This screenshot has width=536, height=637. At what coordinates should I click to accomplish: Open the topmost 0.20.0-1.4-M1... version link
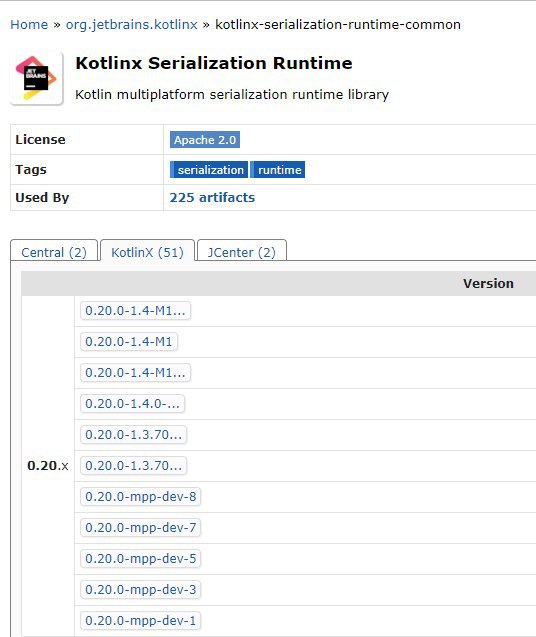point(135,311)
